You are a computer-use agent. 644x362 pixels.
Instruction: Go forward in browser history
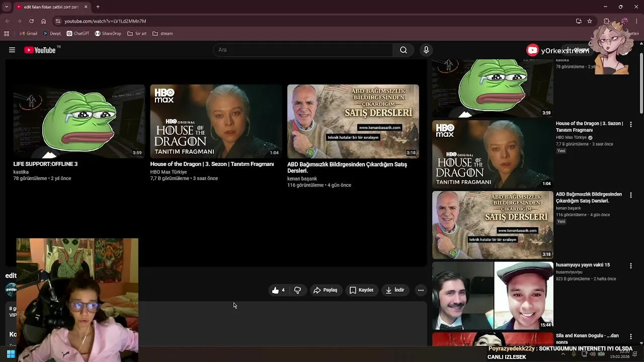click(x=19, y=21)
